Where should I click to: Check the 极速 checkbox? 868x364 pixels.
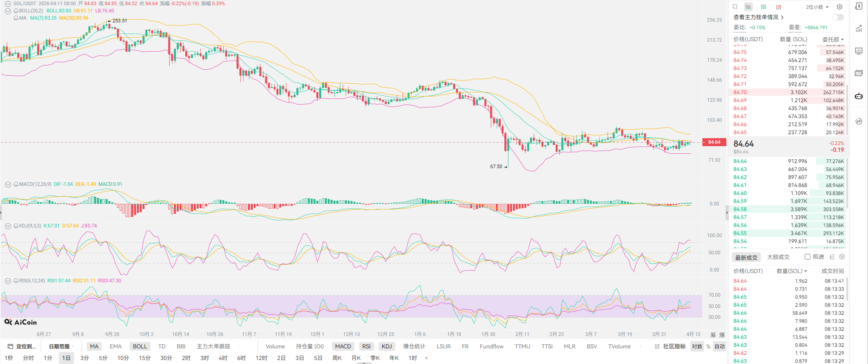[808, 257]
